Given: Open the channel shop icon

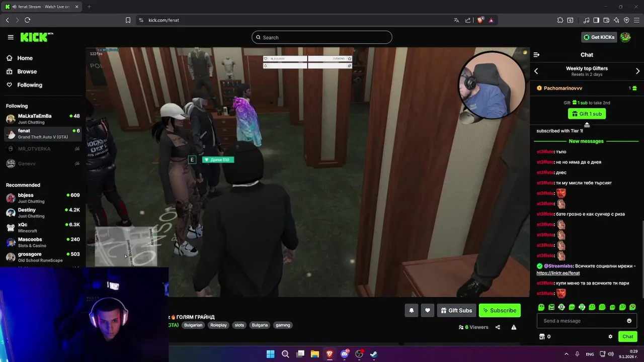Looking at the screenshot, I should tap(542, 337).
